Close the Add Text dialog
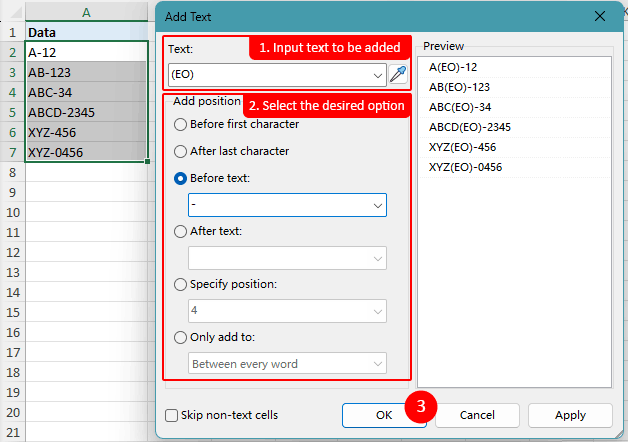This screenshot has width=628, height=442. coord(600,16)
